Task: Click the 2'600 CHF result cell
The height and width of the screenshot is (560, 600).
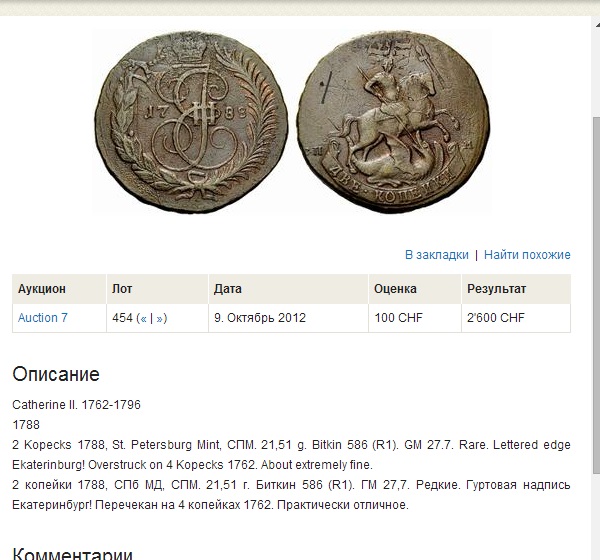Action: tap(516, 318)
